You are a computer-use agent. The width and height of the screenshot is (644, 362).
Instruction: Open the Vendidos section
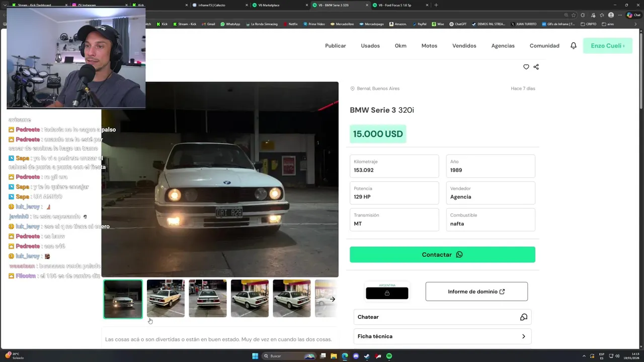(x=464, y=46)
